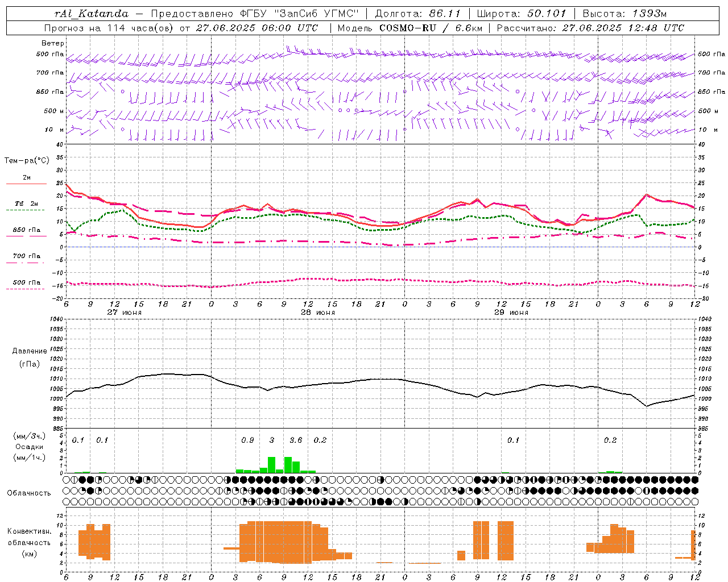Viewport: 728px width, 582px height.
Task: Click the Высота: 1393м header field
Action: pos(625,14)
